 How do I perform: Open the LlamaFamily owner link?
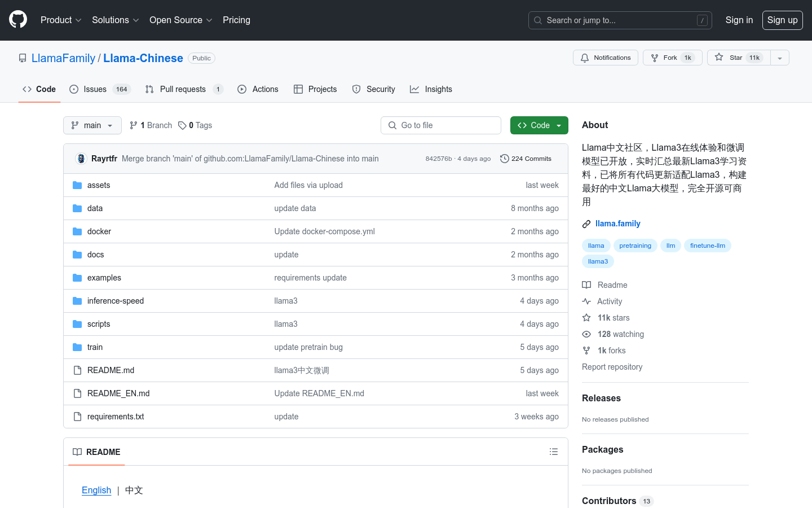click(63, 58)
